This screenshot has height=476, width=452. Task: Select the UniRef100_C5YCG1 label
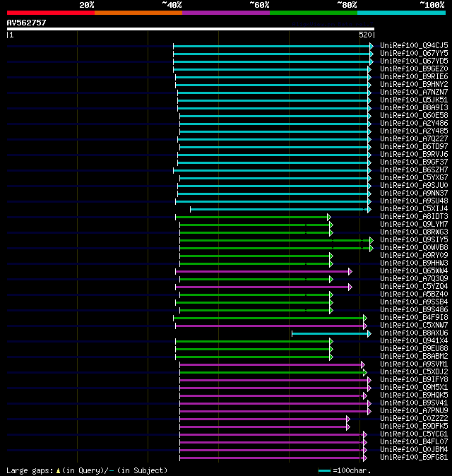414,434
